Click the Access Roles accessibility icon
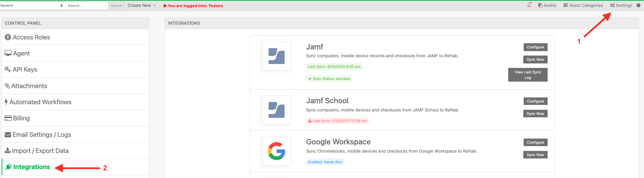 coord(8,37)
